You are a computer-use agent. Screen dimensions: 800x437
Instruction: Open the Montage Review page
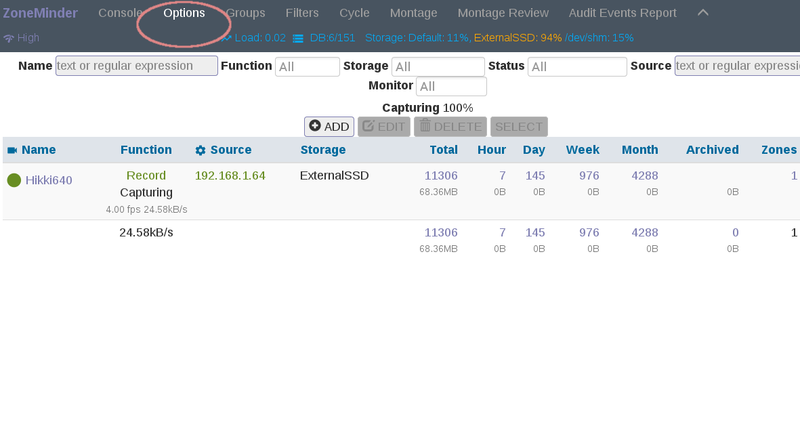tap(503, 13)
